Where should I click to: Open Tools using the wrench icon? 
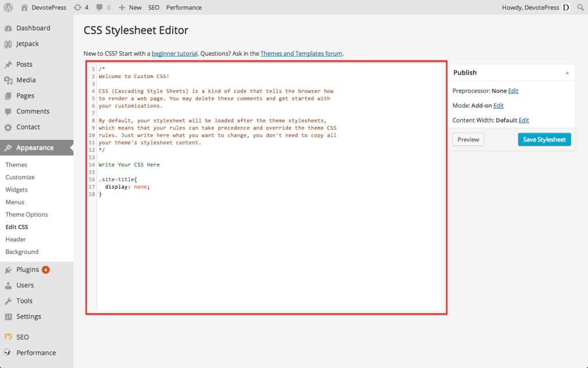(x=8, y=300)
